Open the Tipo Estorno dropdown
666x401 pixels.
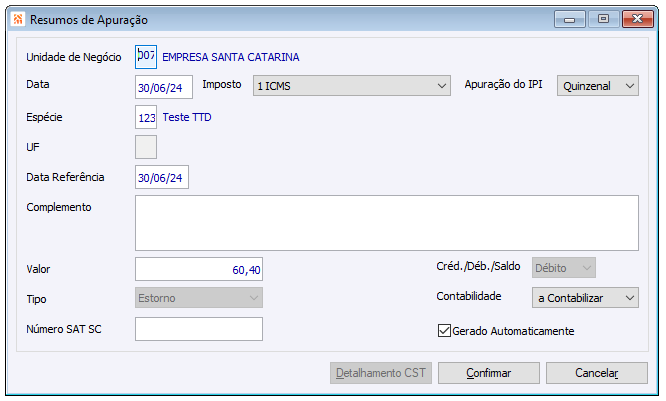[198, 298]
